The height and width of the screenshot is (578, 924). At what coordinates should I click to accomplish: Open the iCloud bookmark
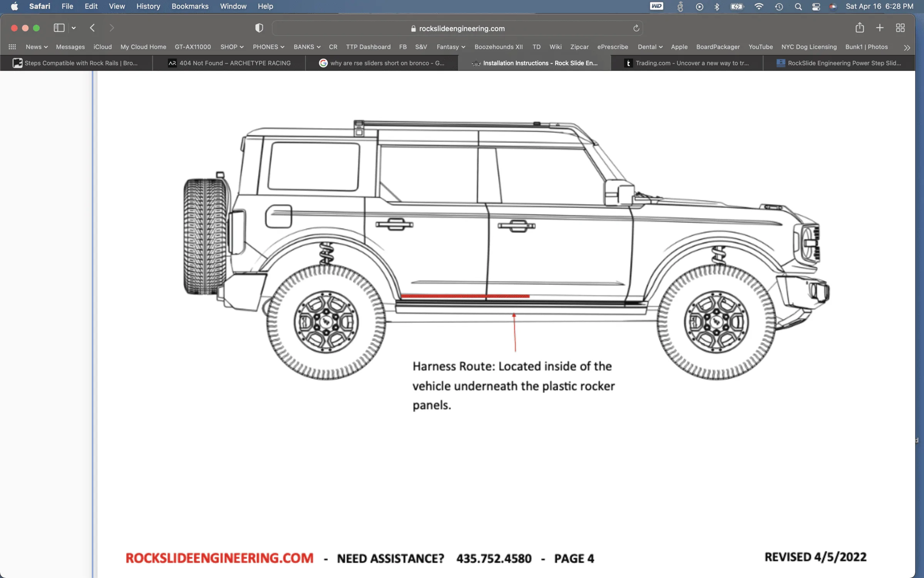(x=102, y=47)
